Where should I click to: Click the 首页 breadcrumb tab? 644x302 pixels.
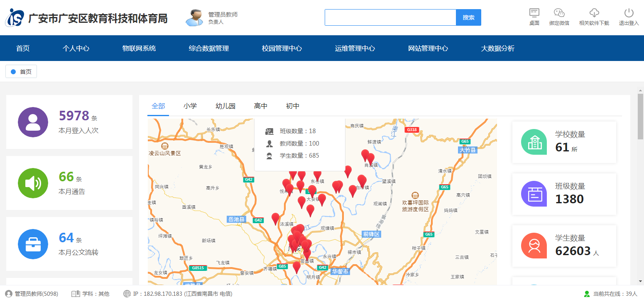(21, 71)
